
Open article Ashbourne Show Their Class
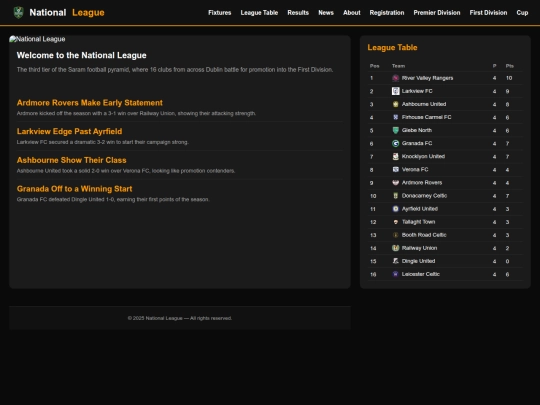pyautogui.click(x=71, y=160)
